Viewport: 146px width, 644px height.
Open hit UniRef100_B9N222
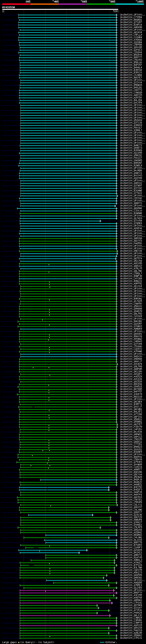pyautogui.click(x=131, y=281)
